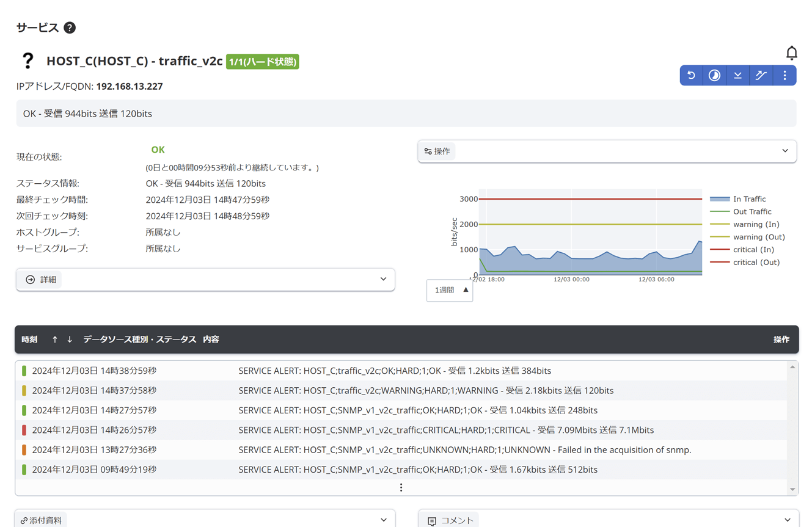The height and width of the screenshot is (527, 812).
Task: Click the large question mark status icon
Action: tap(27, 60)
